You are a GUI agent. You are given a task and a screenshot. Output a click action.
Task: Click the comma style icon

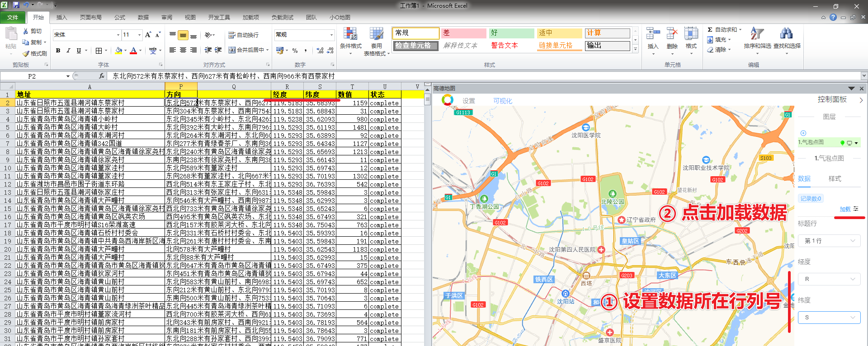(x=306, y=51)
